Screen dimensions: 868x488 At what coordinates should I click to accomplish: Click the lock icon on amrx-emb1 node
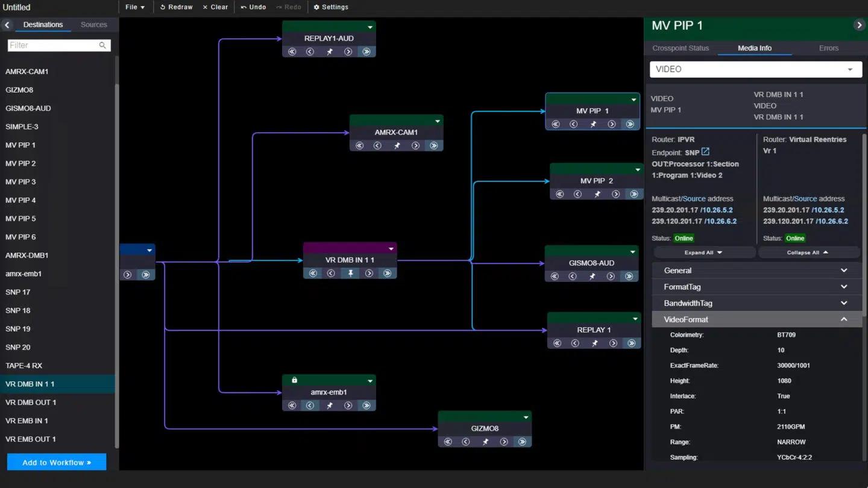[x=294, y=380]
